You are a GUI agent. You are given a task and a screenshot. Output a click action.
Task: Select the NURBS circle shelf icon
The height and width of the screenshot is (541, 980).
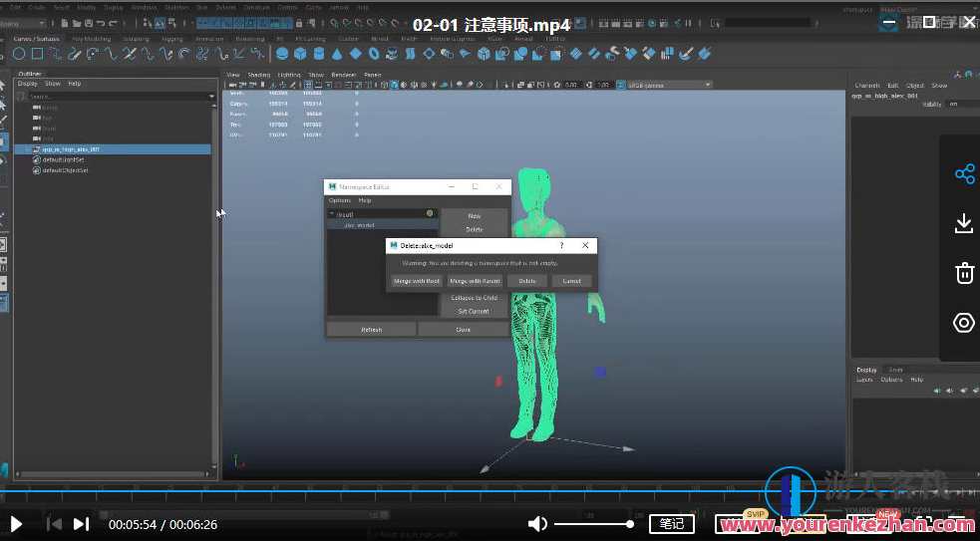point(21,54)
